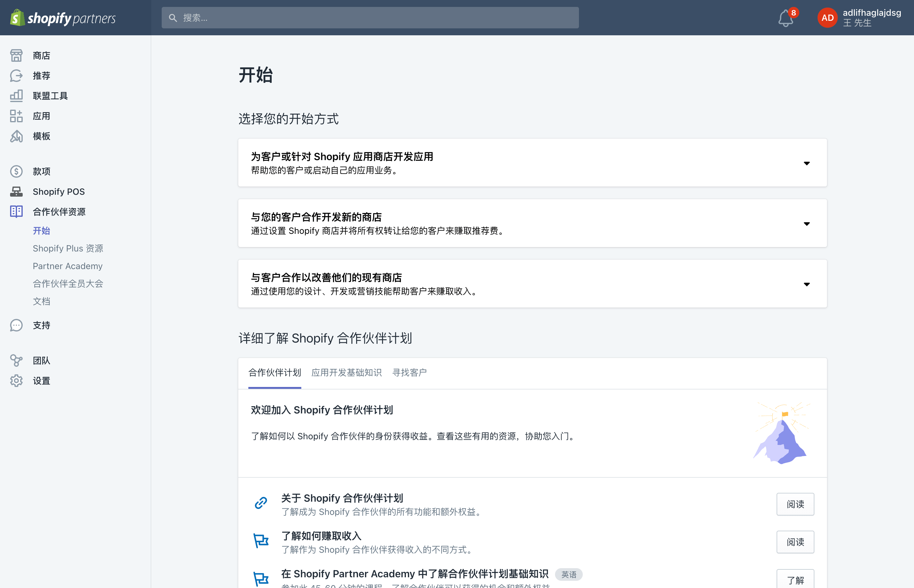This screenshot has height=588, width=914.
Task: Expand 与客户合作以改善他们的现有商店 arrow
Action: pos(806,285)
